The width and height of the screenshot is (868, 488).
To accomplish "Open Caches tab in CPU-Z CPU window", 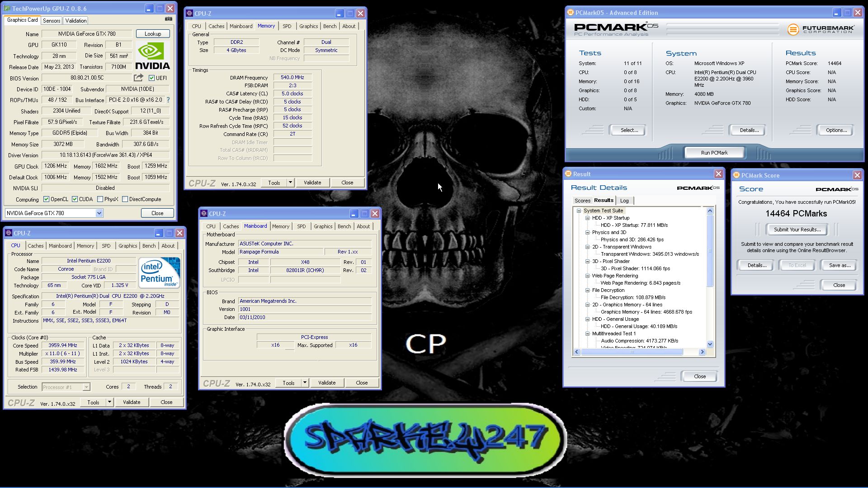I will coord(36,246).
